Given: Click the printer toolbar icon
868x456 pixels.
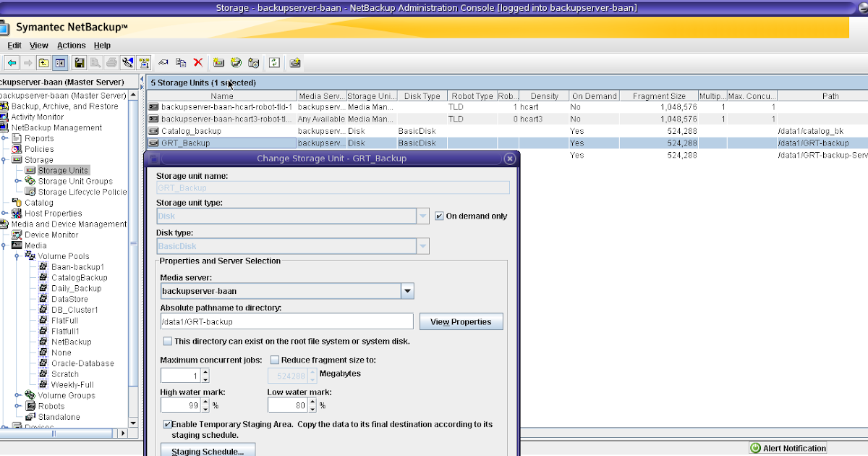Looking at the screenshot, I should point(111,63).
